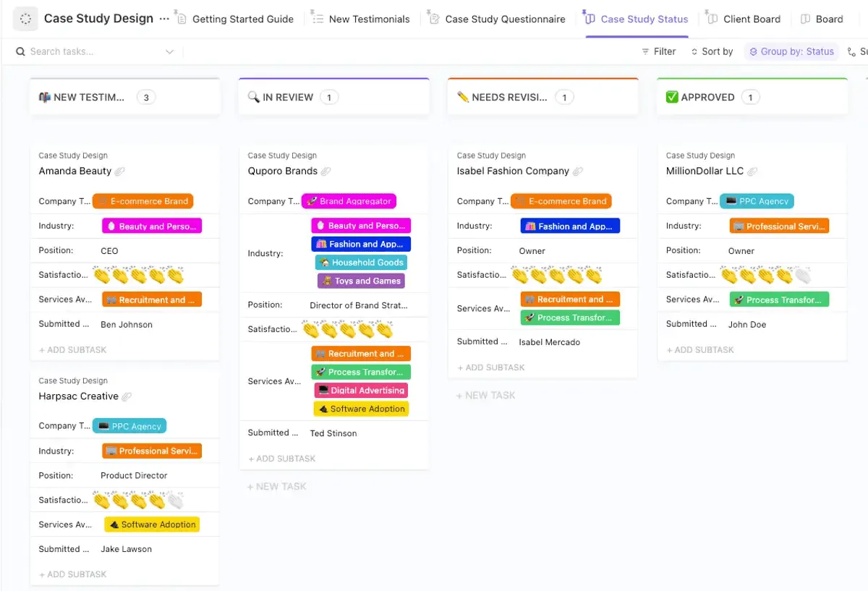Click Isabel Fashion's E-commerce Brand tag

[561, 201]
